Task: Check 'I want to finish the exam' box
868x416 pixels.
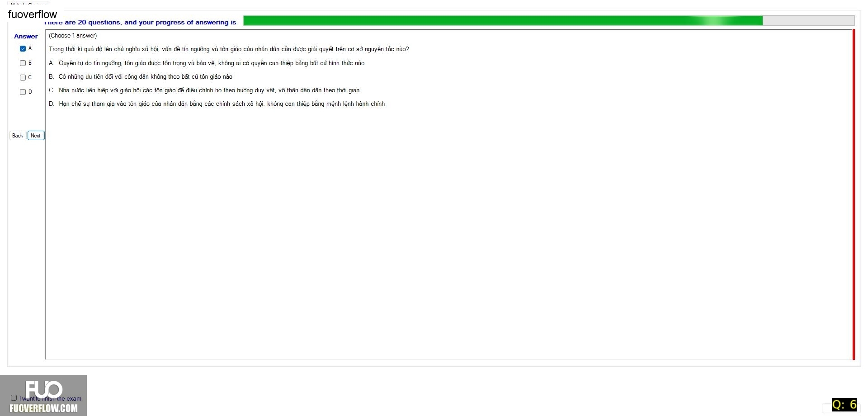Action: pos(14,398)
